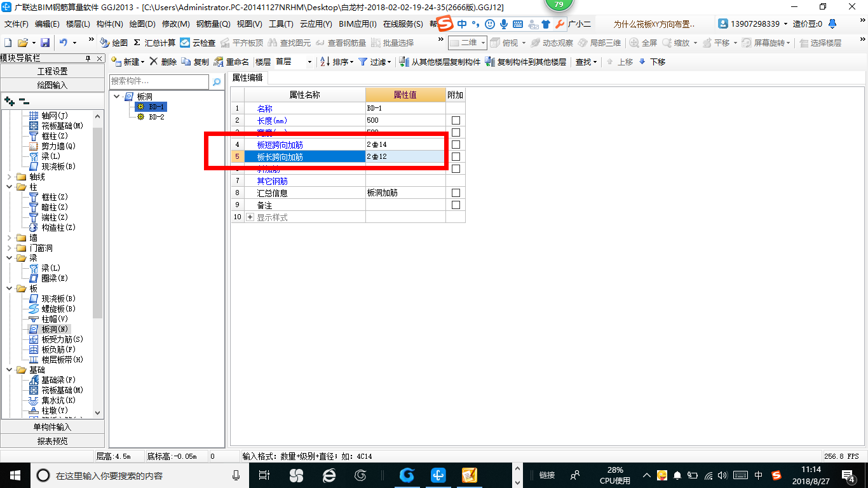Screen dimensions: 868x488
Task: Open 查找 dropdown
Action: tap(587, 62)
